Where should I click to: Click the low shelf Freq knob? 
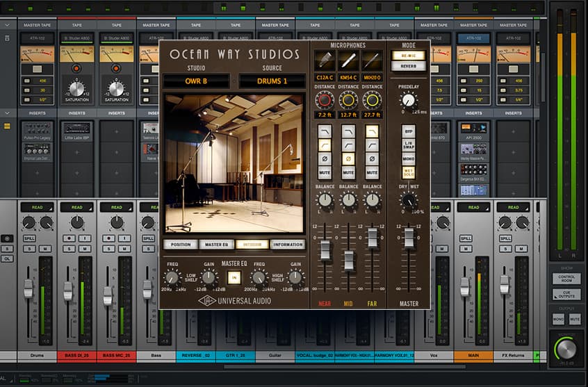[172, 278]
